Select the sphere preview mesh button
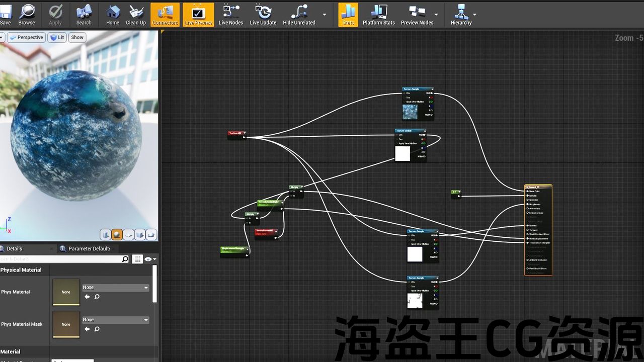 coord(117,235)
